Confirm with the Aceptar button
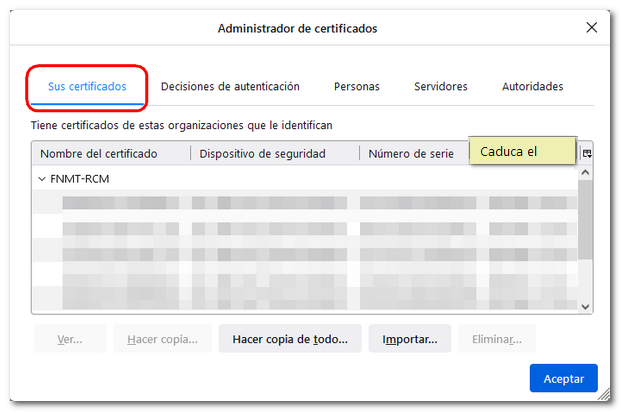Viewport: 621px width, 412px height. 563,379
